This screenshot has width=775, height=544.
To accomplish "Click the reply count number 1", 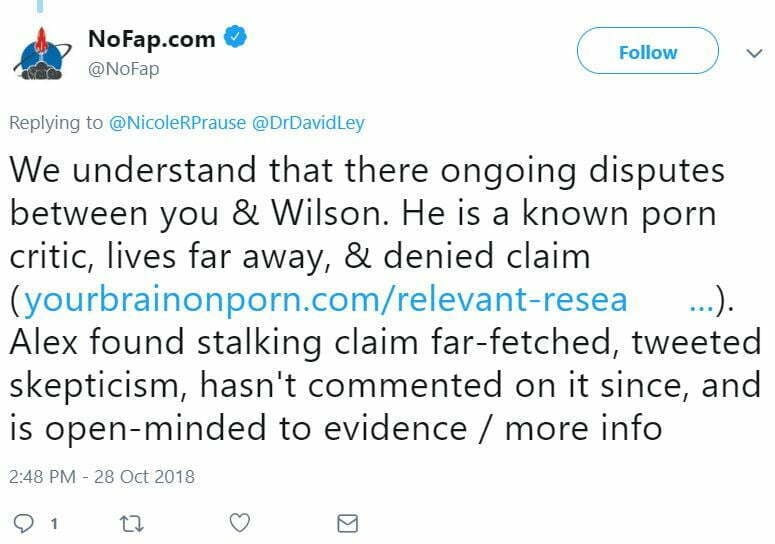I will 54,523.
